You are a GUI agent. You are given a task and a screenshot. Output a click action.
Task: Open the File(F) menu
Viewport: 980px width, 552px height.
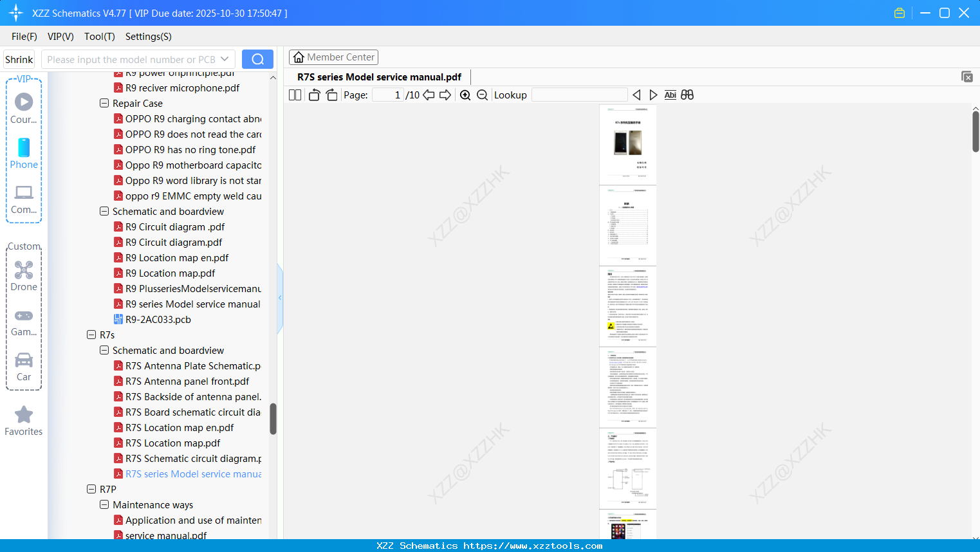tap(24, 37)
